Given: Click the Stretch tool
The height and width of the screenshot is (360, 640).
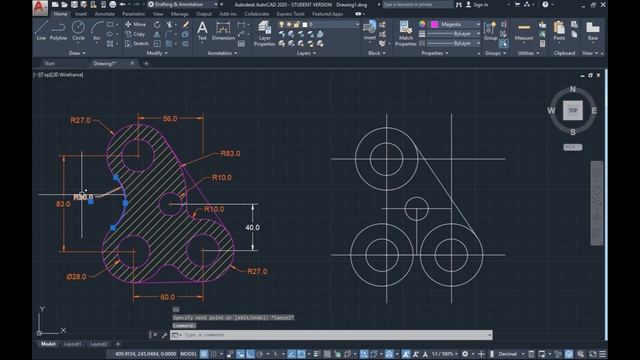Looking at the screenshot, I should (137, 43).
